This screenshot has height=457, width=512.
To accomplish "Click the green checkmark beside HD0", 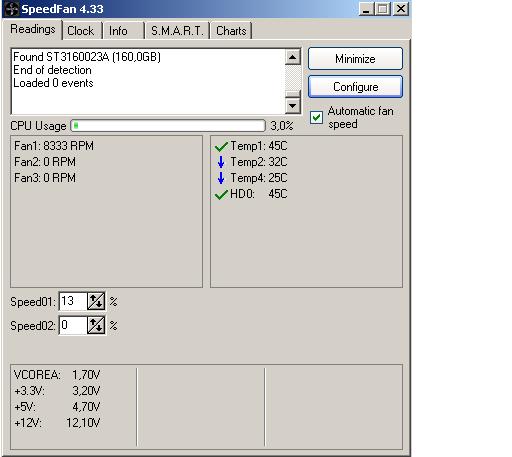I will point(221,194).
